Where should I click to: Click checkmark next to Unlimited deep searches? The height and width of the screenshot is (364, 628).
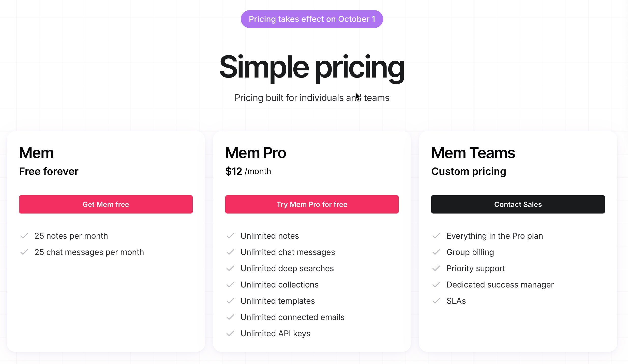click(230, 268)
